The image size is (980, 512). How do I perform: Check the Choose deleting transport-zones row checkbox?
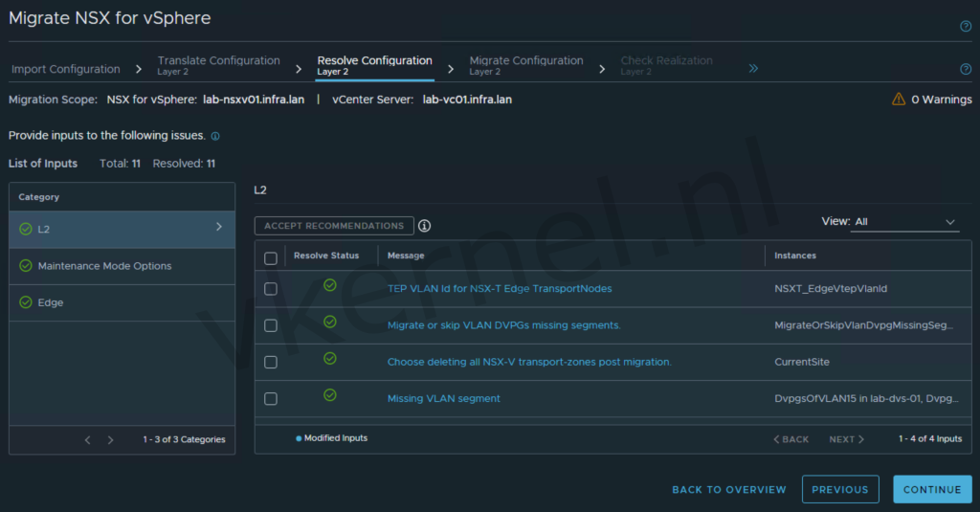(x=271, y=362)
